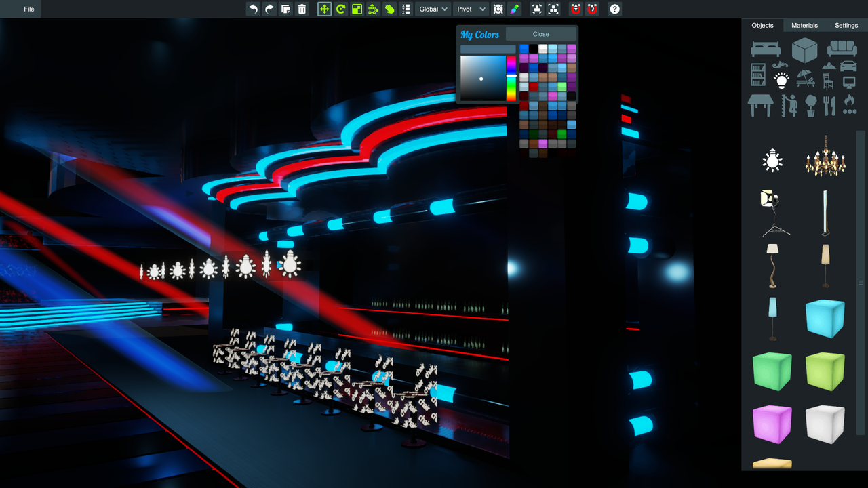Viewport: 868px width, 488px height.
Task: Pick the light bulb object thumbnail
Action: click(772, 160)
